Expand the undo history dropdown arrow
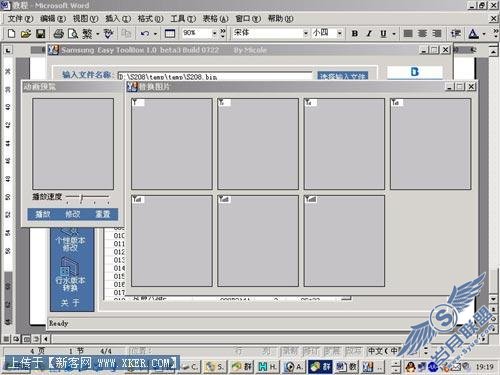This screenshot has height=375, width=500. (155, 33)
